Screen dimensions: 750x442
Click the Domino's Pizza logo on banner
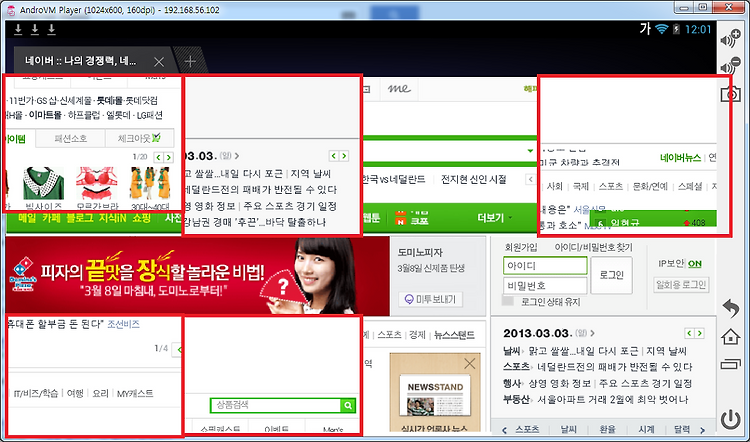point(23,274)
